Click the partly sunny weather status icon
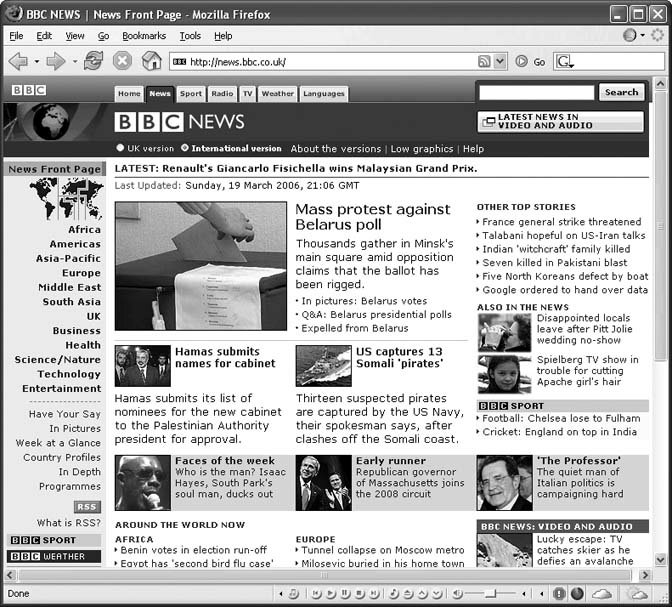The height and width of the screenshot is (607, 672). (x=638, y=594)
